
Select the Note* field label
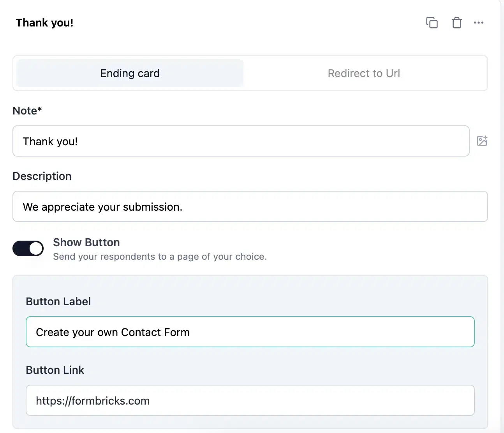pyautogui.click(x=27, y=111)
